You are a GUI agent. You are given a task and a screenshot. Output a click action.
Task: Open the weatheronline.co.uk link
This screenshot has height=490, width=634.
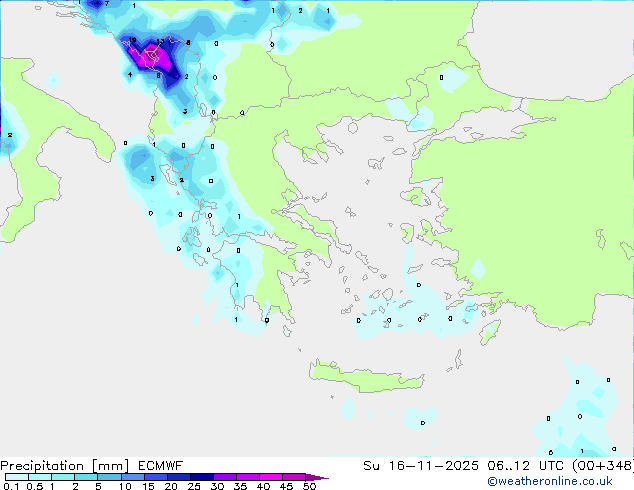tap(550, 481)
